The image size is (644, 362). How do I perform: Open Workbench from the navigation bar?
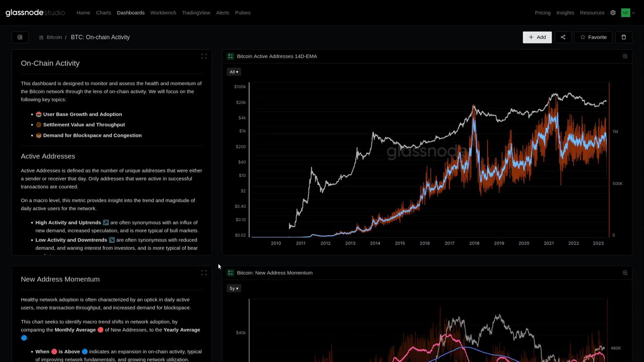point(163,13)
